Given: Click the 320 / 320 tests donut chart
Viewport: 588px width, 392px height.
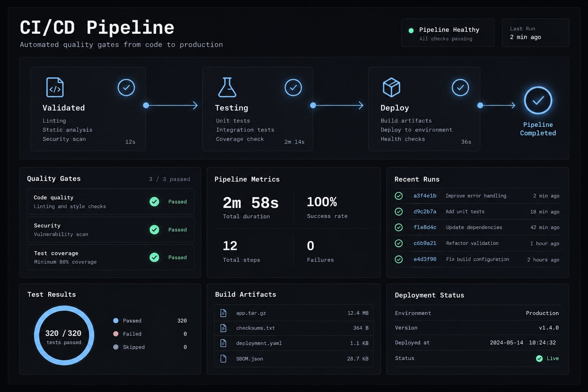Looking at the screenshot, I should pyautogui.click(x=64, y=335).
